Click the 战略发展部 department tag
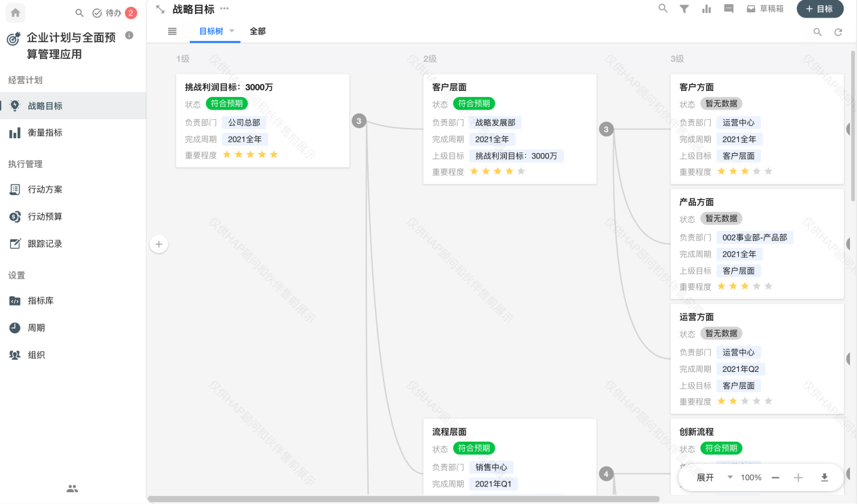 point(495,123)
